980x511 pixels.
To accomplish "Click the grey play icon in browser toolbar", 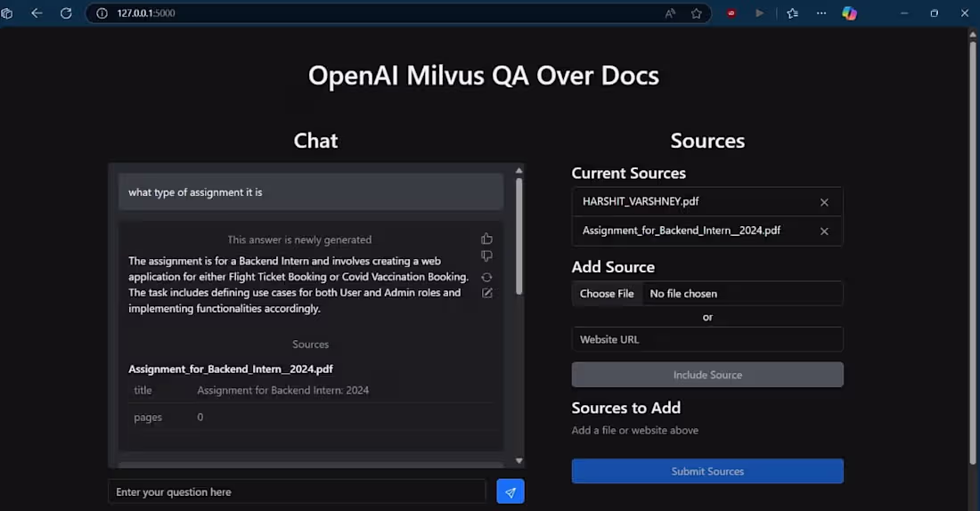I will [759, 13].
